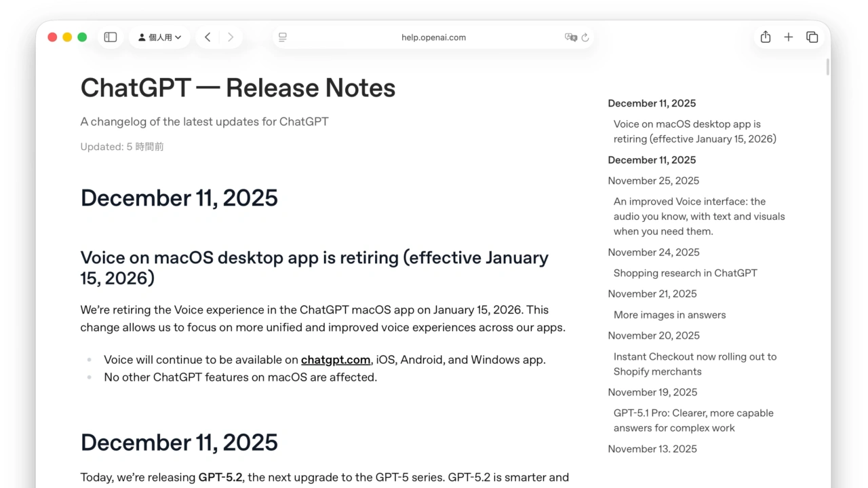Open the GPT-5.1 Pro release note entry

click(x=694, y=420)
